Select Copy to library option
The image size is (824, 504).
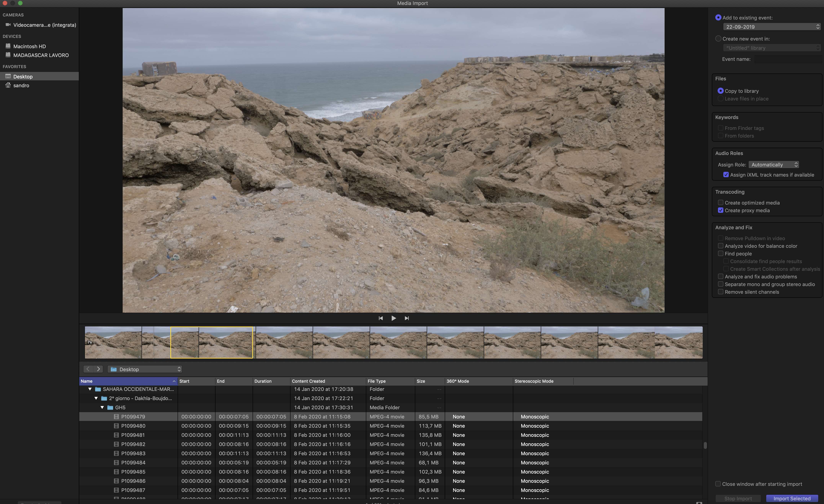click(x=720, y=91)
